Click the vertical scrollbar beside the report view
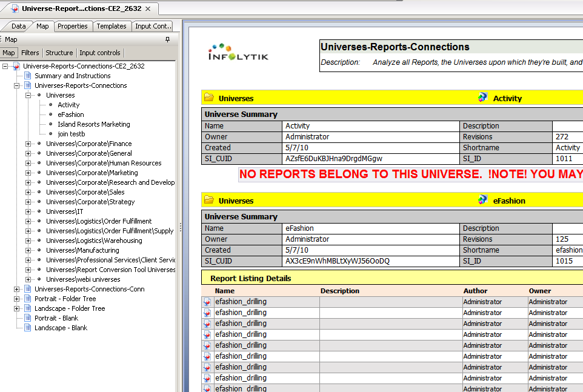The width and height of the screenshot is (583, 392). pos(177,212)
